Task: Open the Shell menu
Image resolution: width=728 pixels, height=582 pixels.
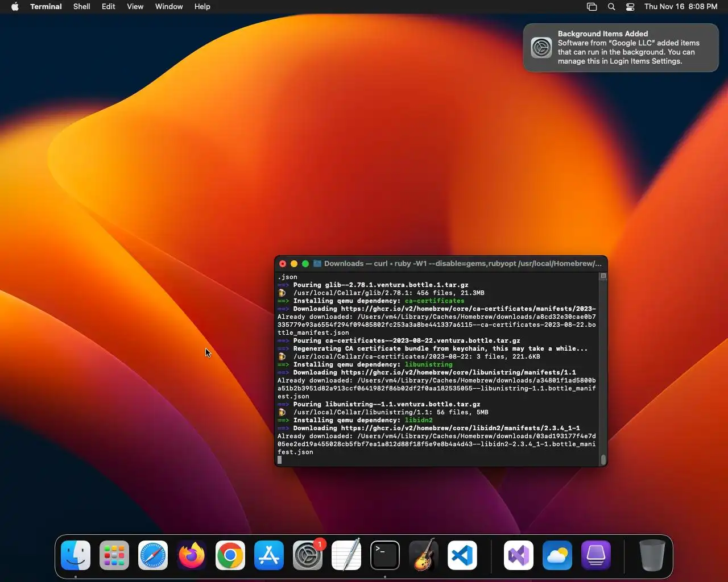Action: pyautogui.click(x=82, y=7)
